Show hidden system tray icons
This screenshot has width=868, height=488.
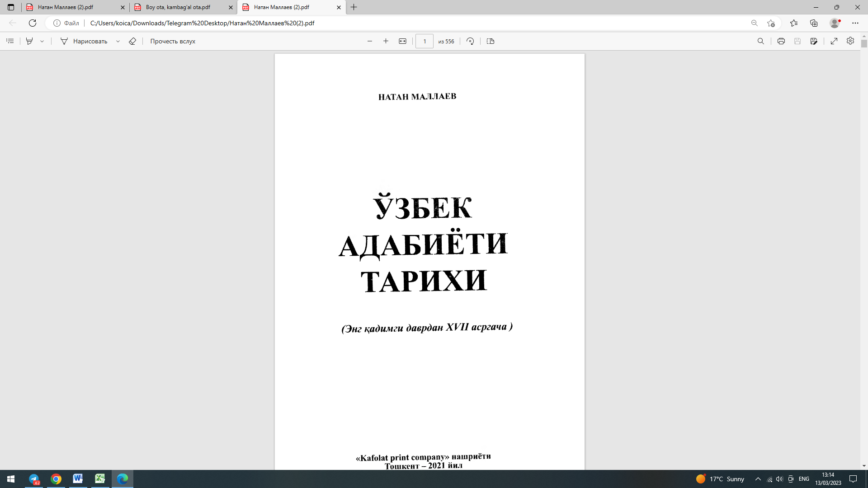758,479
